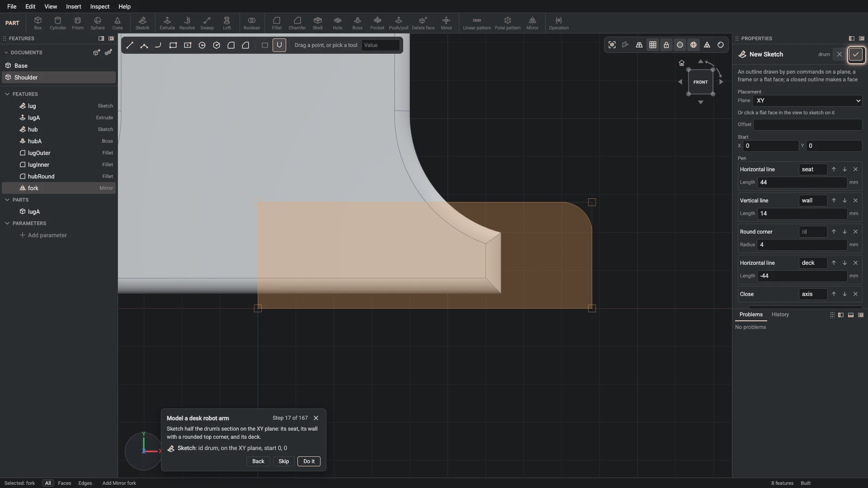868x488 pixels.
Task: Select the hubRound fillet feature
Action: click(x=59, y=176)
